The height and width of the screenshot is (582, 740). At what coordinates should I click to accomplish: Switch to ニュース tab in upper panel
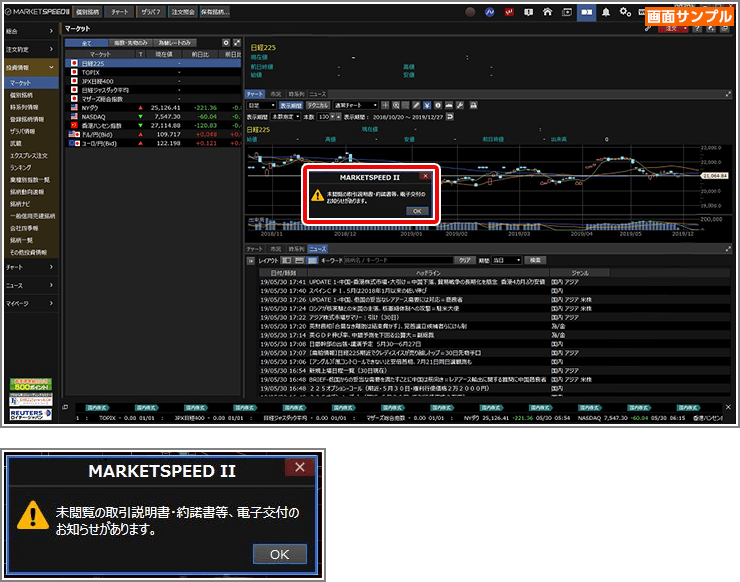(318, 94)
